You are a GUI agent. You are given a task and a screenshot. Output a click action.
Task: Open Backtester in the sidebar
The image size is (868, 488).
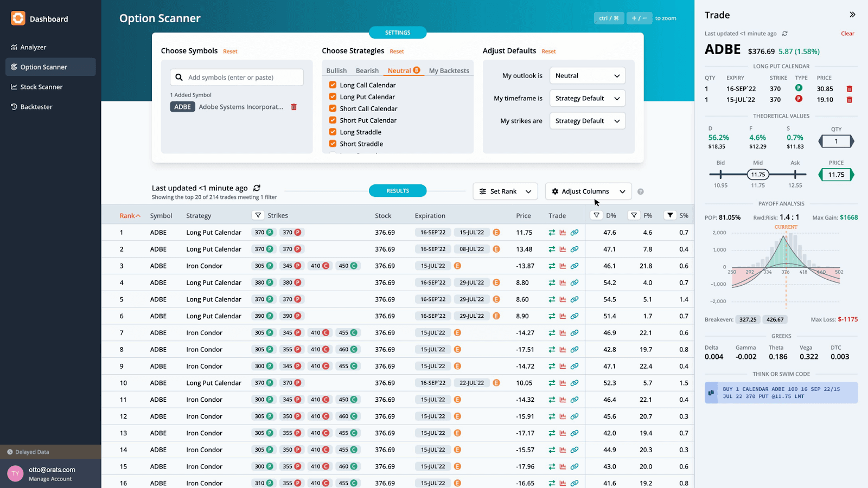tap(50, 107)
